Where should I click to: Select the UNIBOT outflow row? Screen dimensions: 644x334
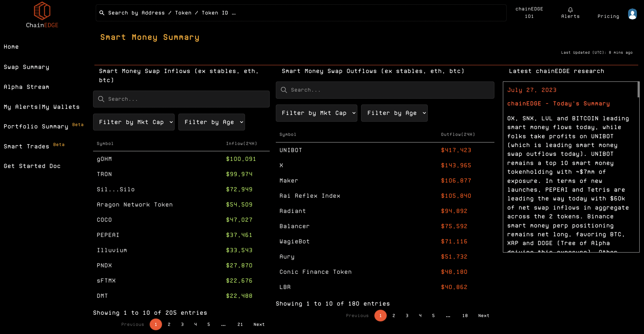[385, 150]
